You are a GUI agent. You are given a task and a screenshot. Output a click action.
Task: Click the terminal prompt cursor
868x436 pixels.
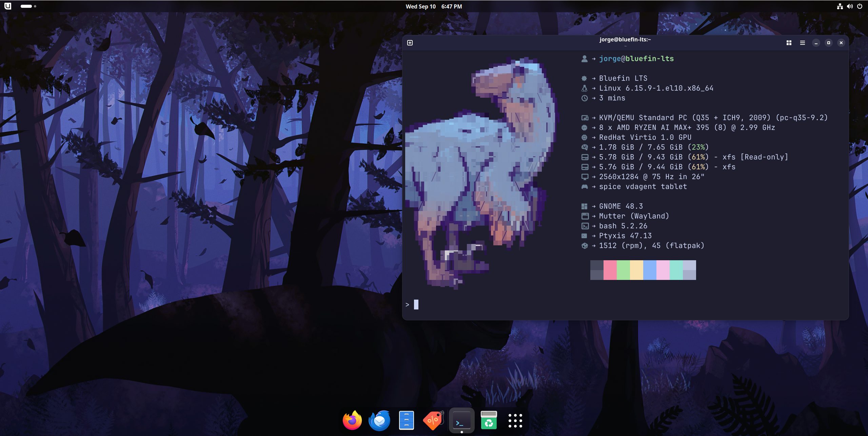[416, 305]
